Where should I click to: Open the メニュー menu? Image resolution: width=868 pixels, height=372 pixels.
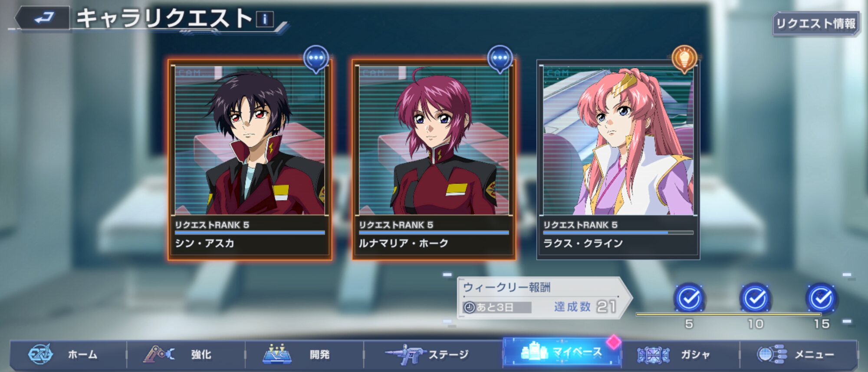[x=798, y=355]
